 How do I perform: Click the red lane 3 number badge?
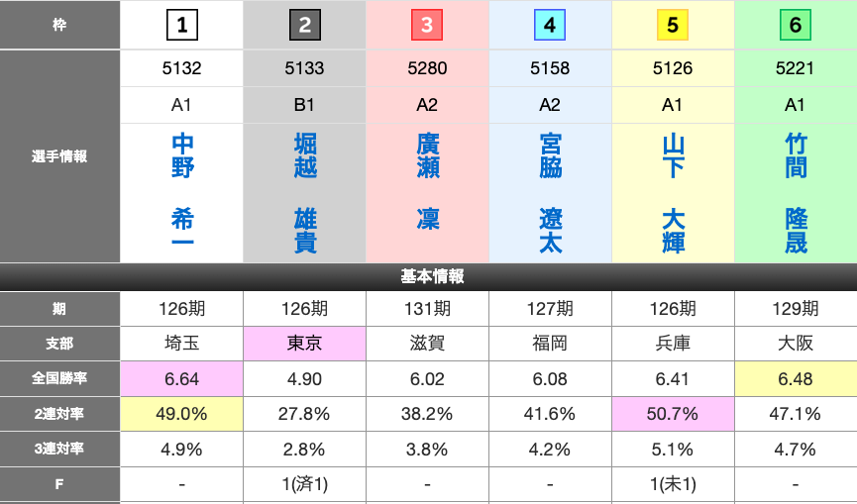(427, 26)
